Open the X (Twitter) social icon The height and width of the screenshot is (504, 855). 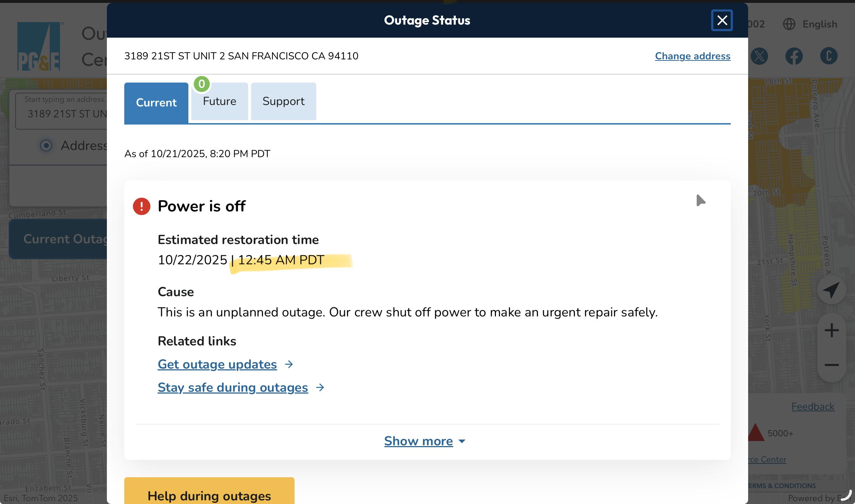(760, 56)
